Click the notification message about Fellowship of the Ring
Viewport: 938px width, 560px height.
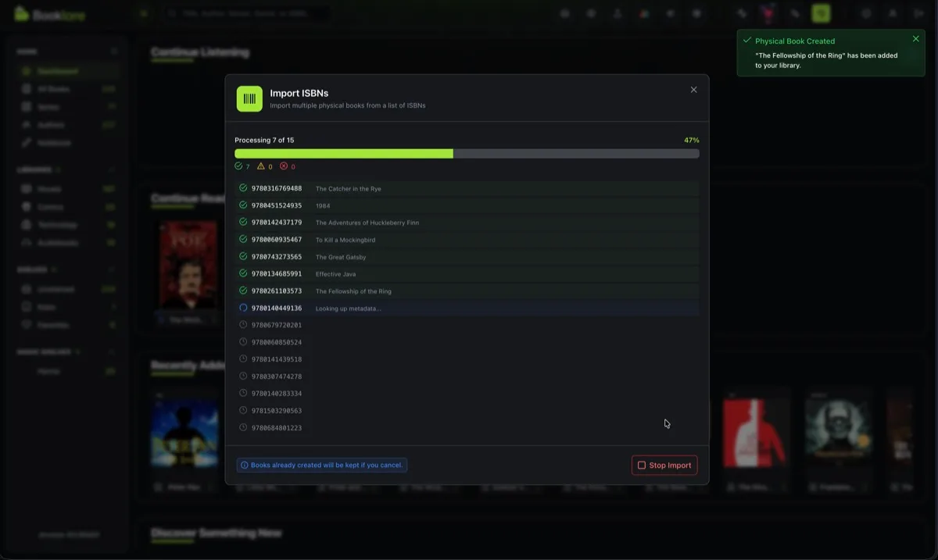(826, 60)
